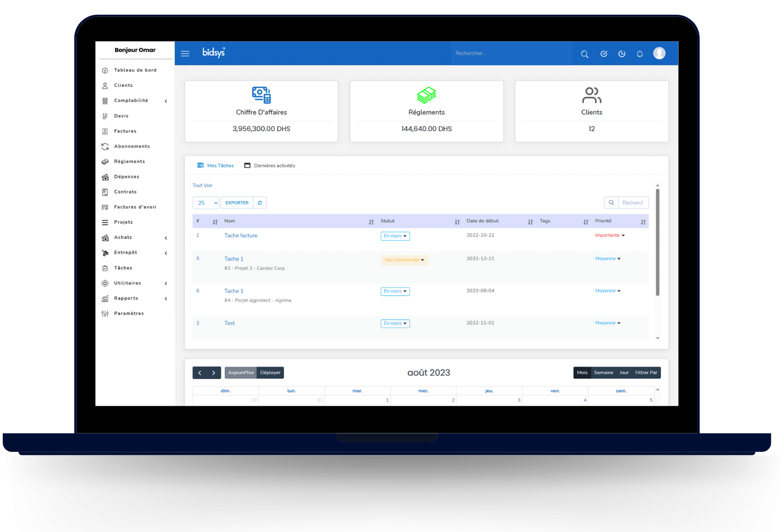The image size is (780, 532).
Task: Click the tasks panel vertical scrollbar
Action: (x=657, y=242)
